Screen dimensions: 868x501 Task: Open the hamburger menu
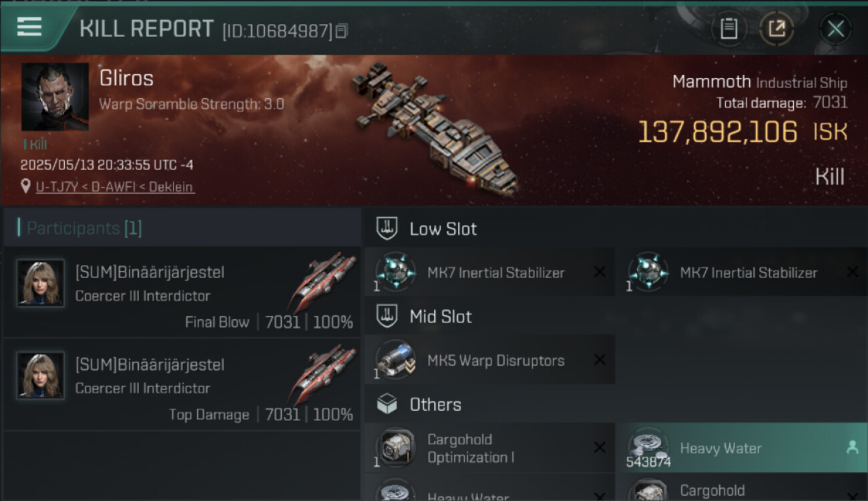29,28
